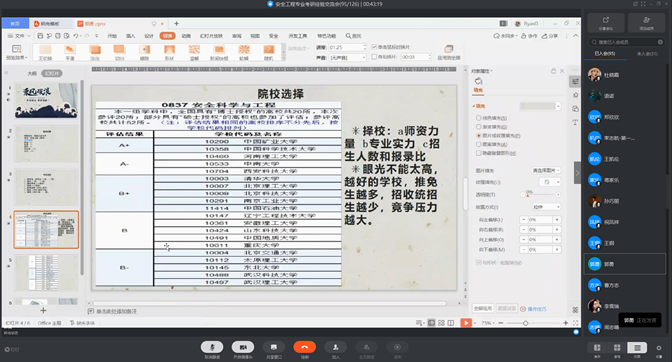672x362 pixels.
Task: Open the 设计 ribbon tab
Action: pyautogui.click(x=149, y=36)
